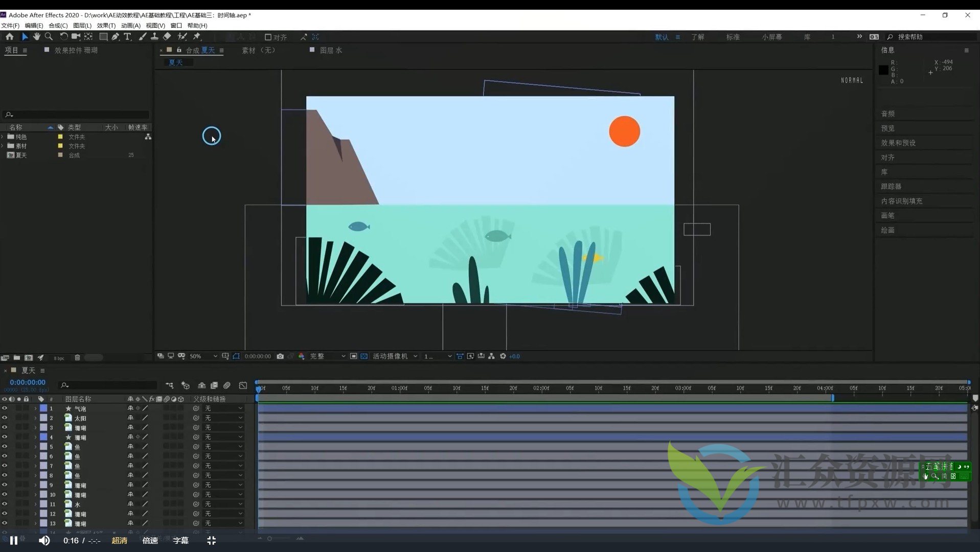Toggle visibility of layer 11 水
Image resolution: width=980 pixels, height=552 pixels.
[5, 504]
